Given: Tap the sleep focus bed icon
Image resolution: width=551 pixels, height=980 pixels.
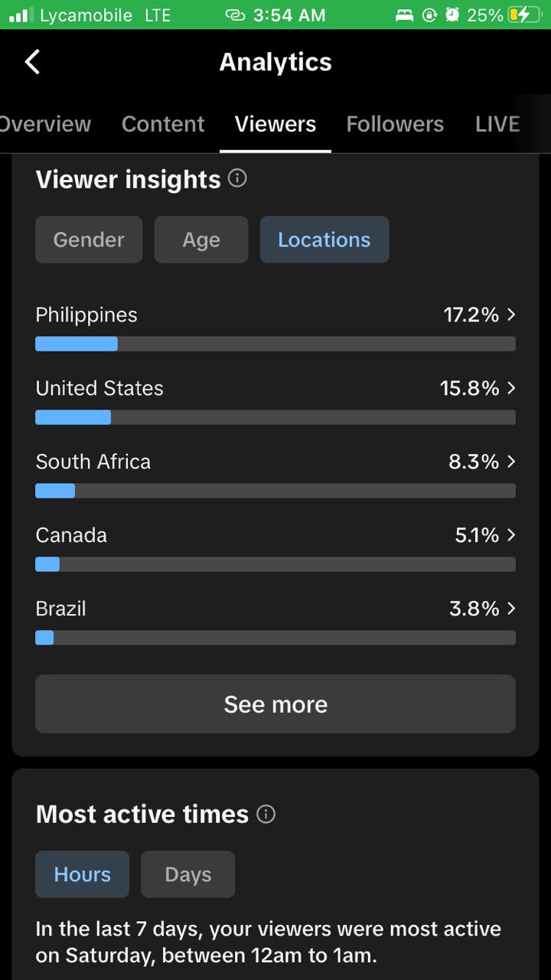Looking at the screenshot, I should [405, 15].
